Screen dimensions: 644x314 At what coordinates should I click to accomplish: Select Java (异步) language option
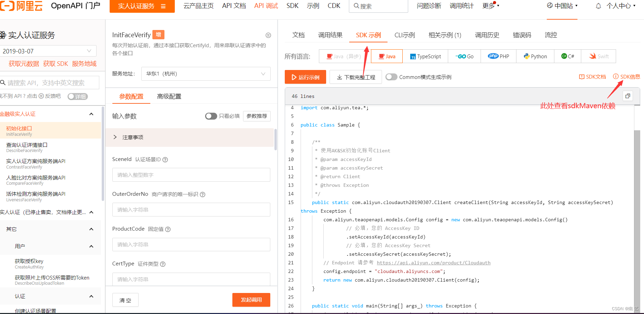(x=345, y=56)
